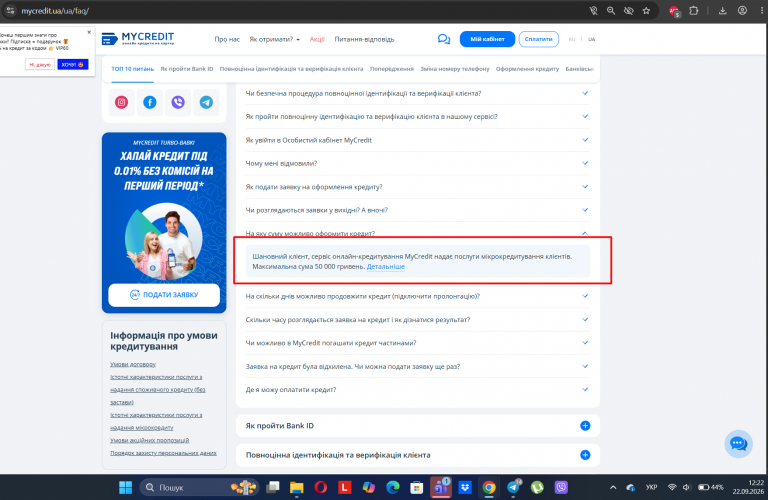Open the site information icon in address bar
The image size is (768, 500).
pyautogui.click(x=10, y=11)
